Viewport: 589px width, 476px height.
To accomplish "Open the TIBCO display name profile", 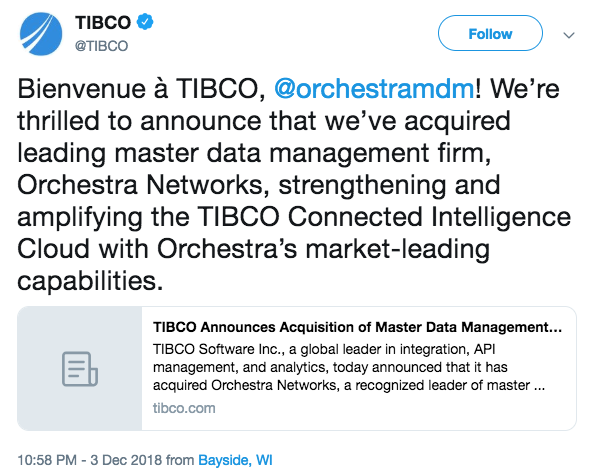I will (103, 22).
